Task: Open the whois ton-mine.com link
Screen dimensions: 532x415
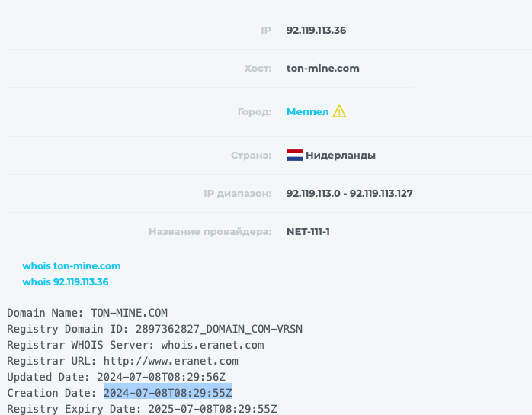Action: tap(71, 266)
